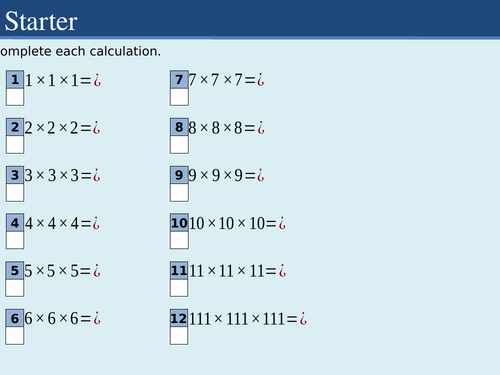Click the blue number 1 question label
This screenshot has height=375, width=500.
point(15,79)
